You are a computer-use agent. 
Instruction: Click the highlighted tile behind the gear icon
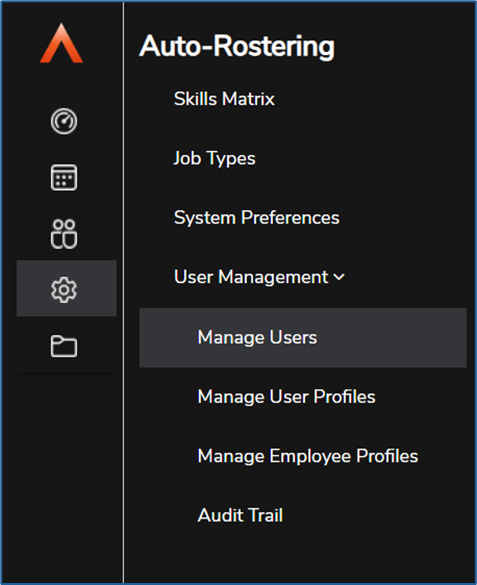pyautogui.click(x=66, y=288)
